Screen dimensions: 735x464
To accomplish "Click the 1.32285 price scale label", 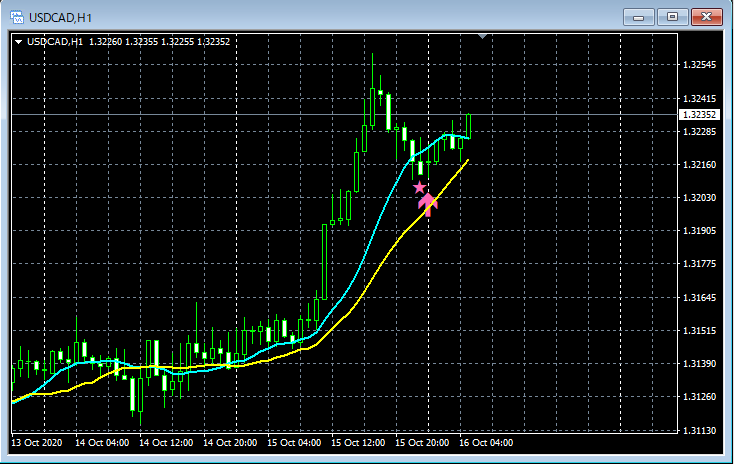I will click(699, 132).
